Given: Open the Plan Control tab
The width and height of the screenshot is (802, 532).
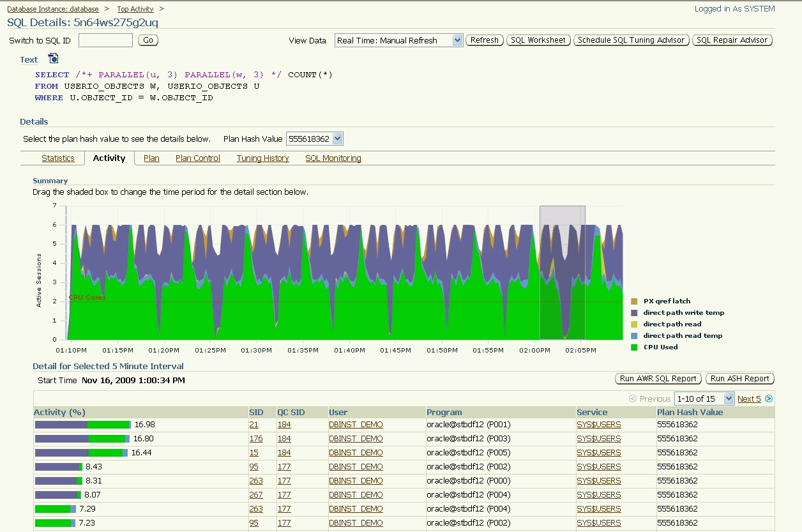Looking at the screenshot, I should (198, 158).
